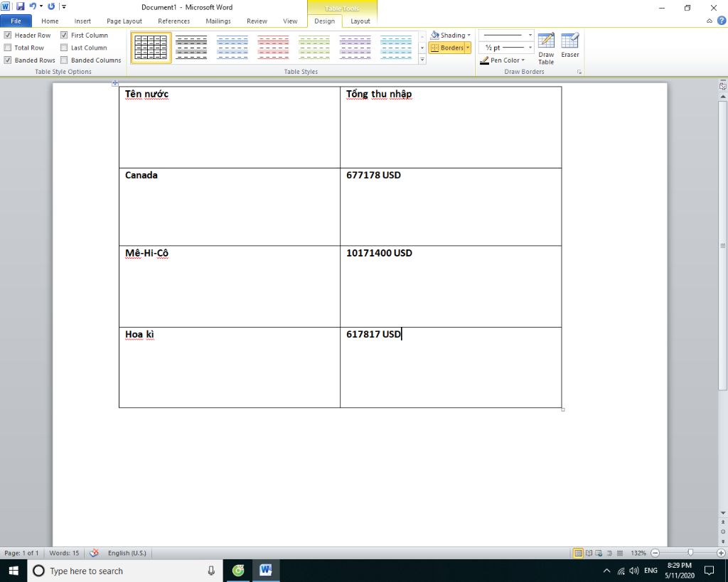
Task: Switch to Draft view icon
Action: point(619,553)
